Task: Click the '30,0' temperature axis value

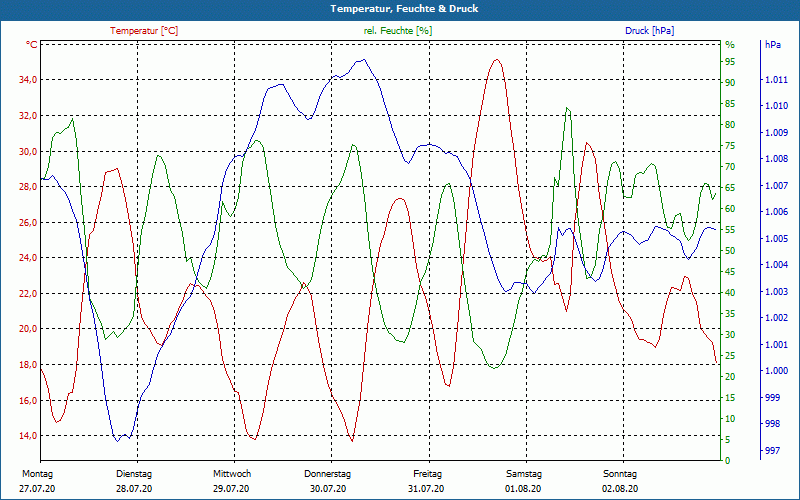Action: tap(29, 151)
